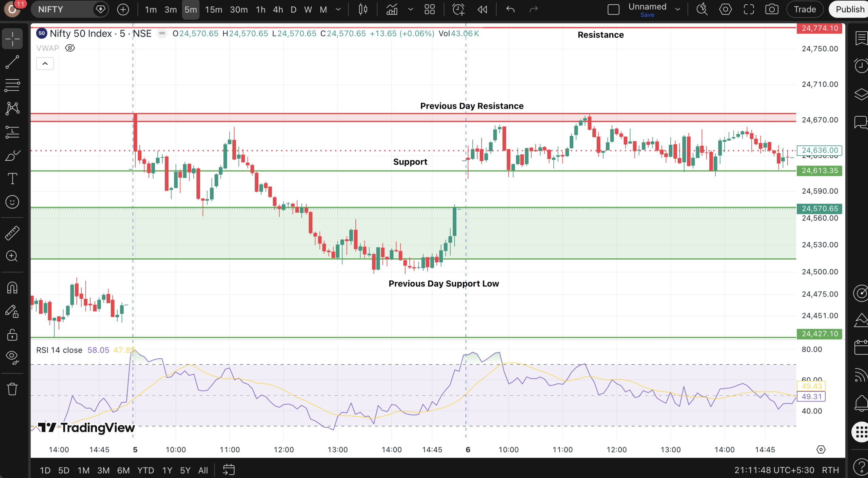868x478 pixels.
Task: Start bar replay mode
Action: pos(482,9)
